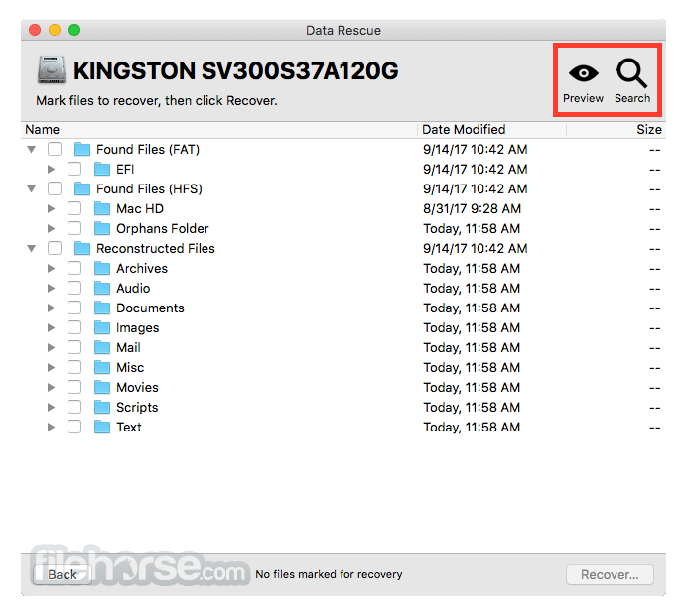Image resolution: width=684 pixels, height=616 pixels.
Task: Zoom window with green button
Action: [x=74, y=30]
